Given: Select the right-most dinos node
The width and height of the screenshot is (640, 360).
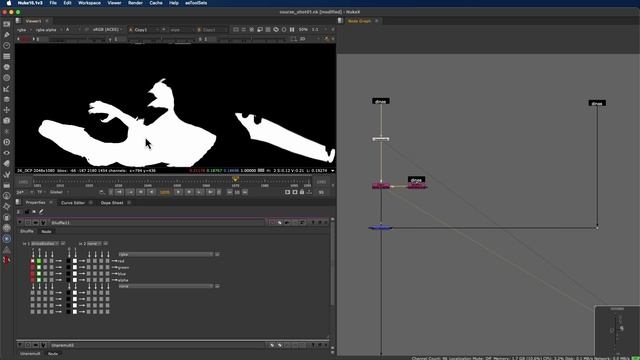Looking at the screenshot, I should 597,103.
